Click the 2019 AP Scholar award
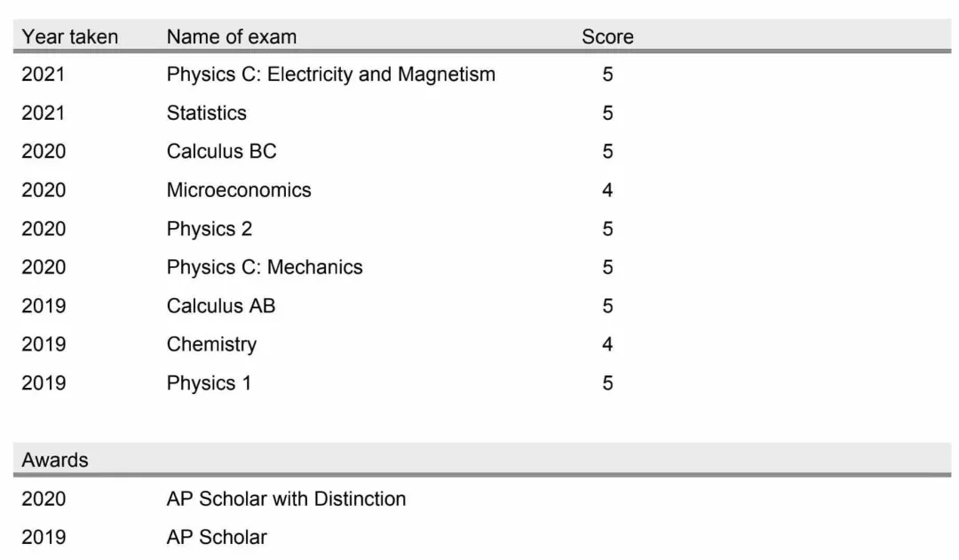The height and width of the screenshot is (560, 959). pyautogui.click(x=217, y=538)
